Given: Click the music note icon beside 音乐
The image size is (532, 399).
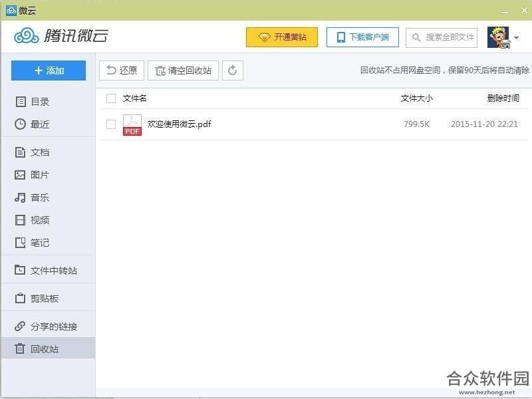Looking at the screenshot, I should click(20, 198).
